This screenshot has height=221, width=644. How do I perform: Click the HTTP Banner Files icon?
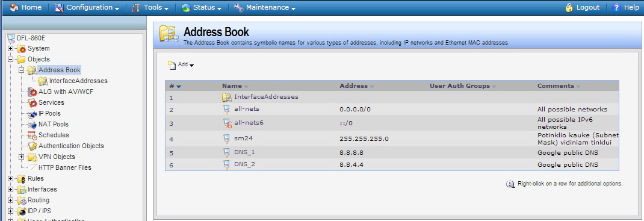coord(33,167)
